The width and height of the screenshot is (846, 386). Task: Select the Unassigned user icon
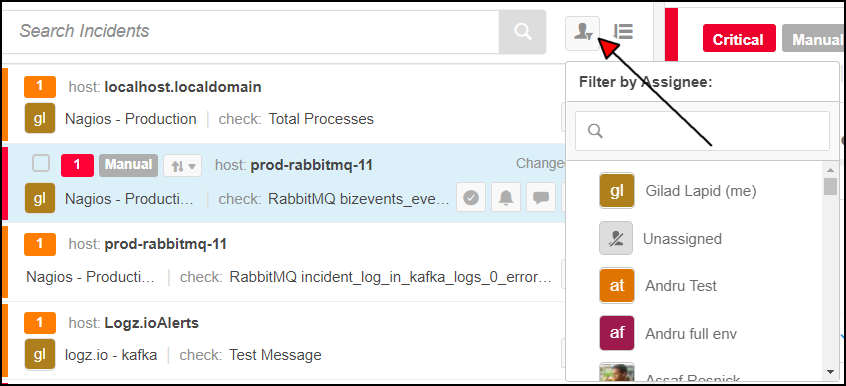[x=616, y=238]
